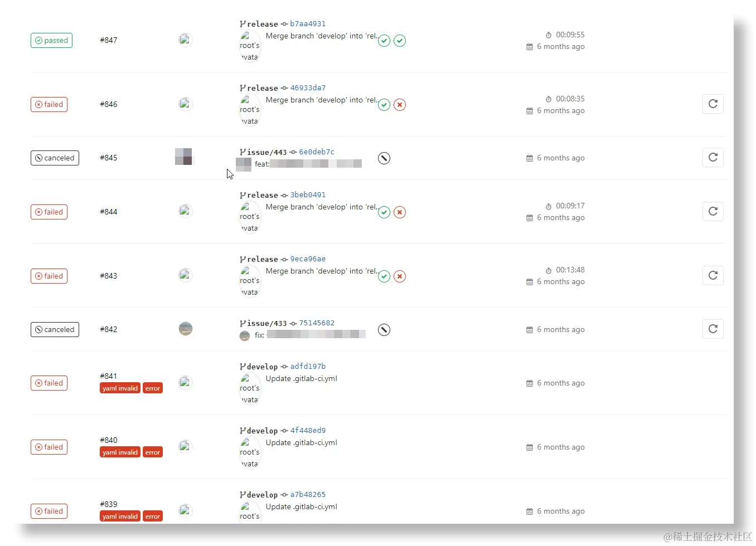
Task: Open the second passed stage of pipeline #847
Action: point(400,41)
